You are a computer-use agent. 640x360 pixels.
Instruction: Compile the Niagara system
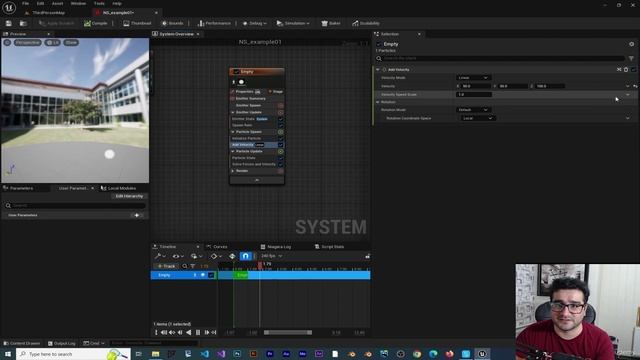pyautogui.click(x=96, y=23)
